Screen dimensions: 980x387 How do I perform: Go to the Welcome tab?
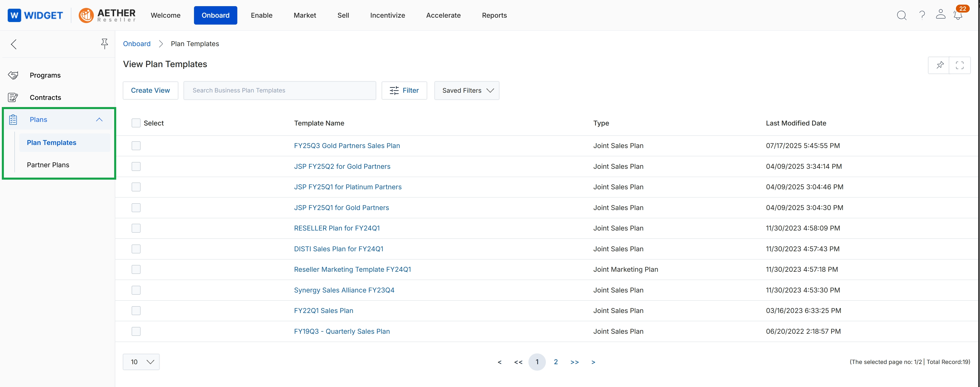166,15
